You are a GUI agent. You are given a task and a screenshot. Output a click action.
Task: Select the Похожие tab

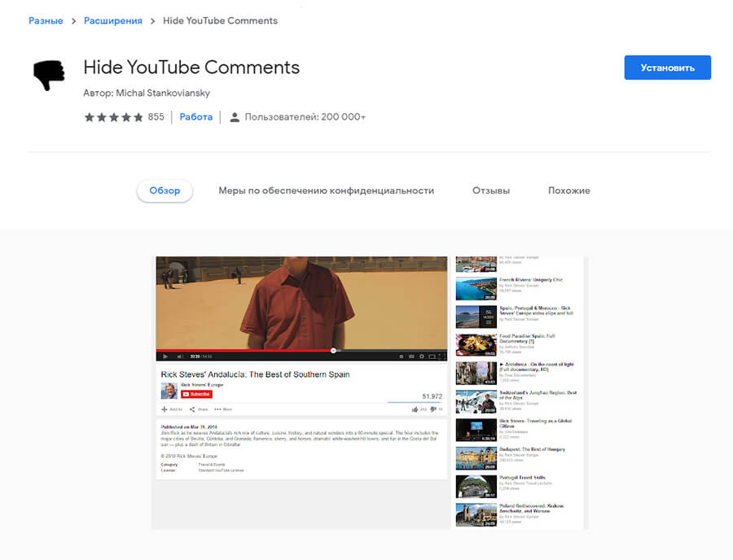click(568, 190)
